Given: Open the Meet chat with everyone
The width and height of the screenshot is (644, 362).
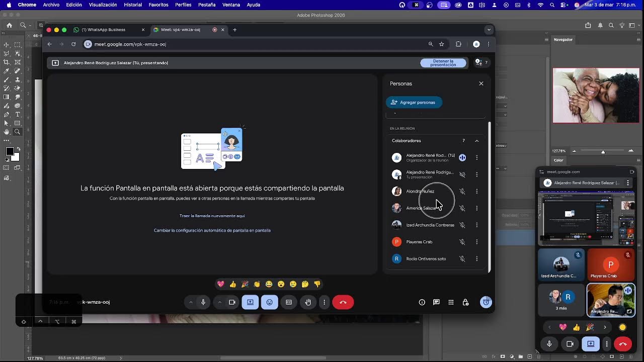Looking at the screenshot, I should [436, 302].
